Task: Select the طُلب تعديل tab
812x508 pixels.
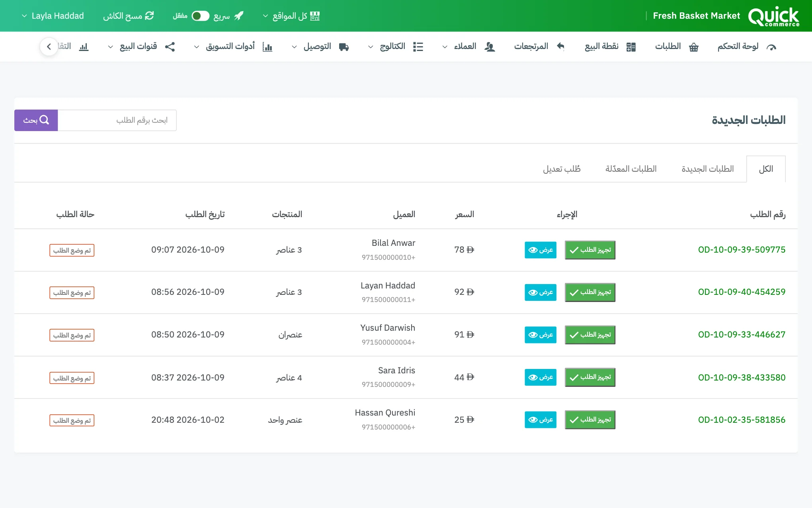Action: pyautogui.click(x=562, y=169)
